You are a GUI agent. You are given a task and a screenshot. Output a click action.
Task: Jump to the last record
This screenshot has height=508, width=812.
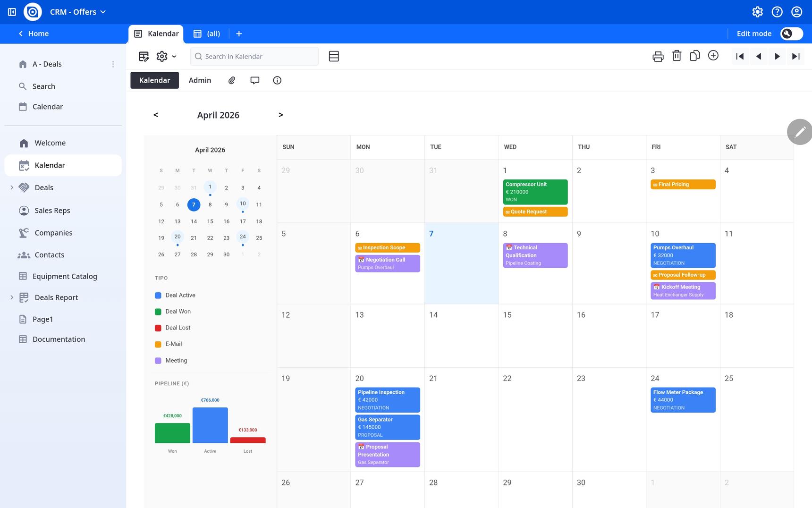(x=796, y=57)
